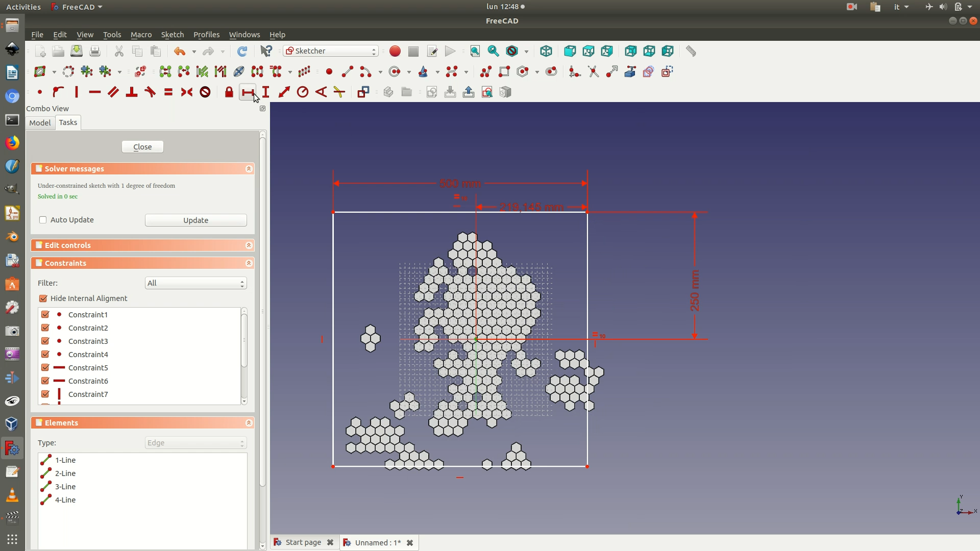Click the refresh recompute icon
980x551 pixels.
[x=242, y=52]
